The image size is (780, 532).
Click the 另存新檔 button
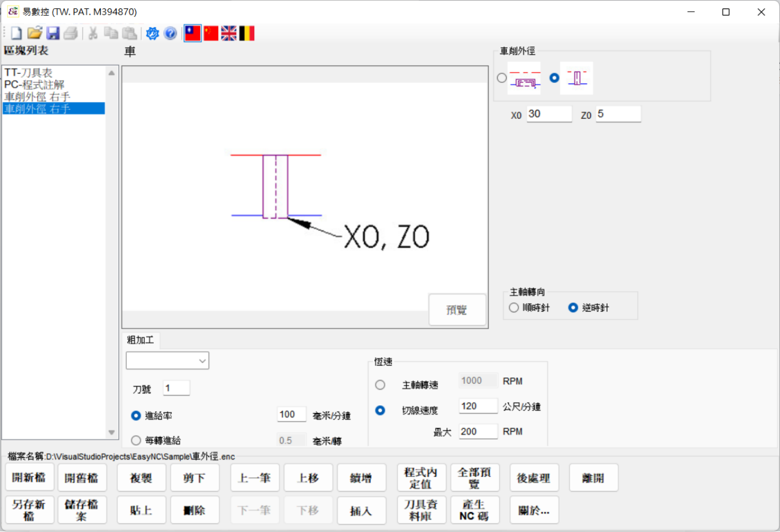[x=29, y=510]
